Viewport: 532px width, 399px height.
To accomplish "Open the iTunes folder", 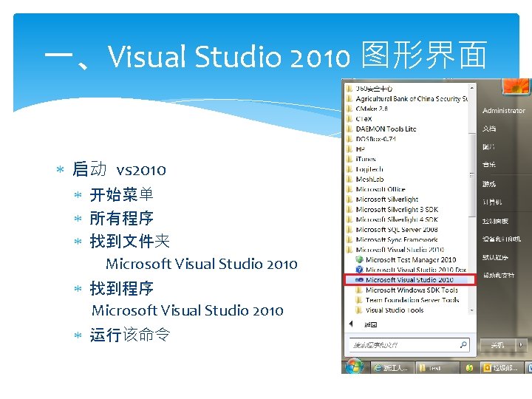I will pos(361,159).
